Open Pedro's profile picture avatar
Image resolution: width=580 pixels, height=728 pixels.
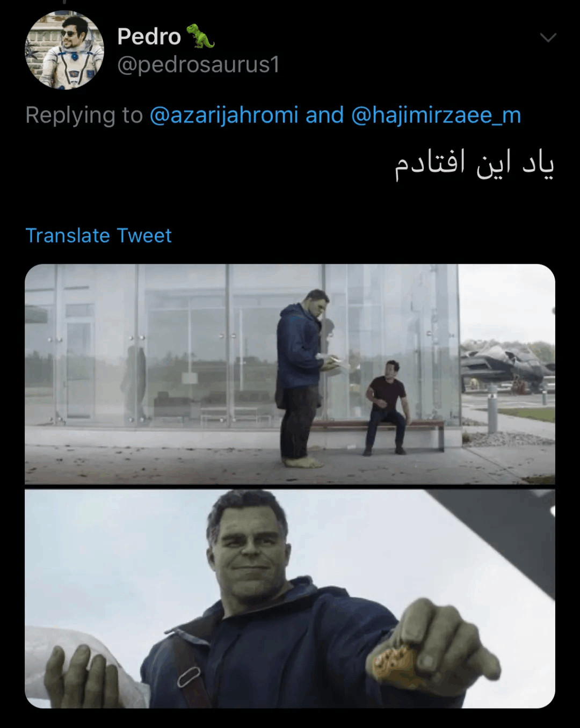tap(64, 50)
